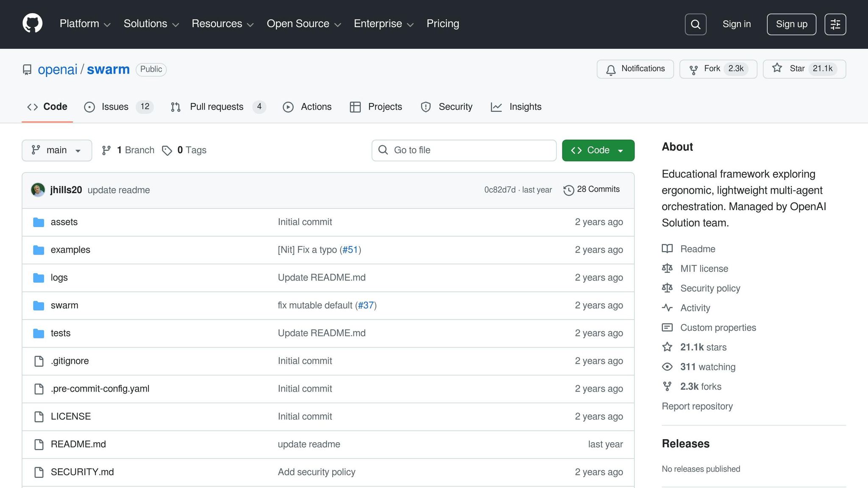Switch to the Issues tab
The width and height of the screenshot is (868, 488).
click(x=114, y=107)
